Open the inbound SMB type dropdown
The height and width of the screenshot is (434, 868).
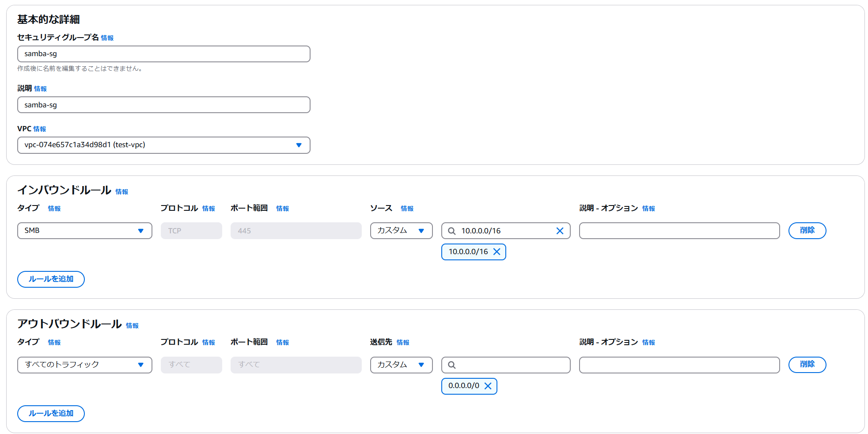(x=85, y=231)
